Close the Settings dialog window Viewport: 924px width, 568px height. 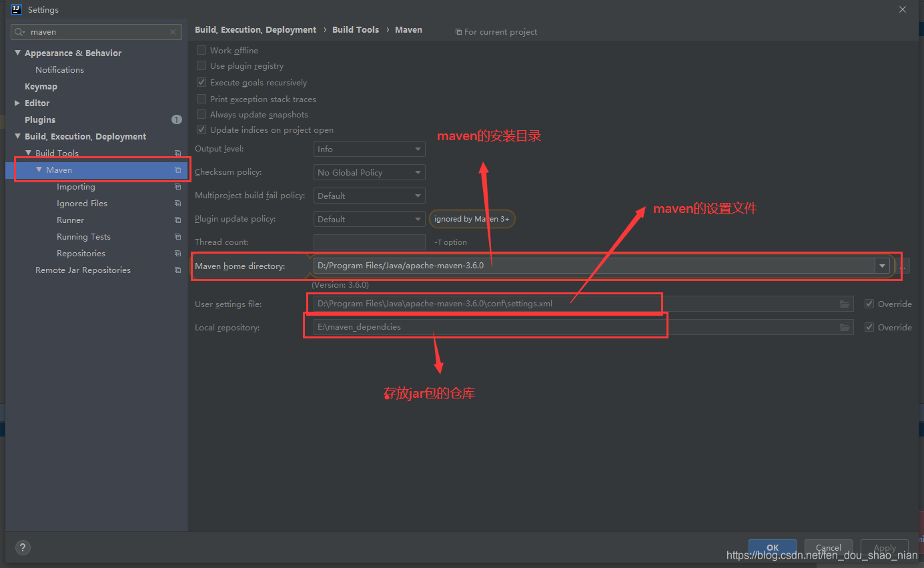coord(903,9)
